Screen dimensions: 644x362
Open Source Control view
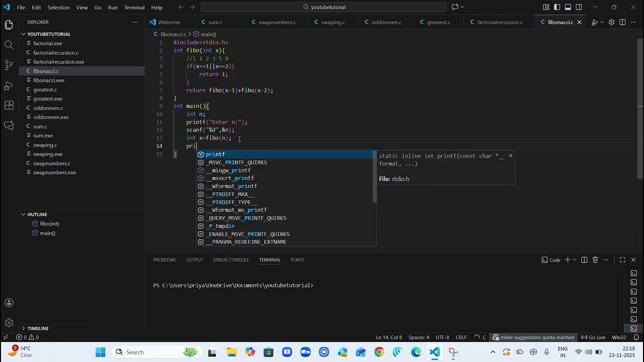(x=9, y=65)
